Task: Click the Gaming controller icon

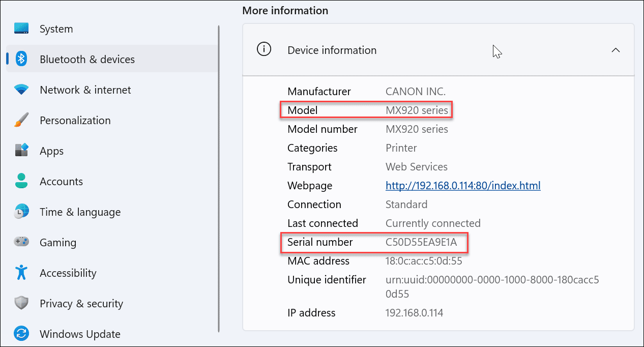Action: pos(21,242)
